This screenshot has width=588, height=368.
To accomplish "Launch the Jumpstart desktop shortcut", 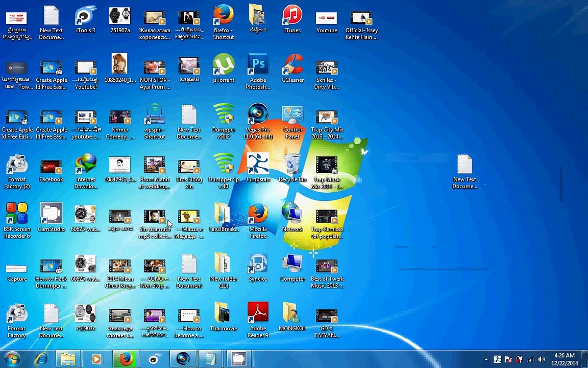I will tap(258, 168).
